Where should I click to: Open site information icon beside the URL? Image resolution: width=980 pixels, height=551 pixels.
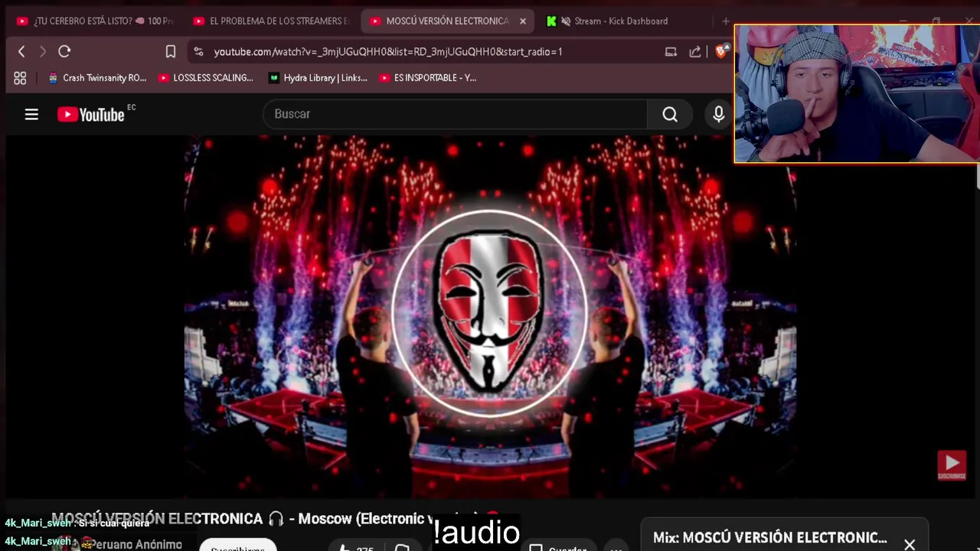pyautogui.click(x=198, y=51)
